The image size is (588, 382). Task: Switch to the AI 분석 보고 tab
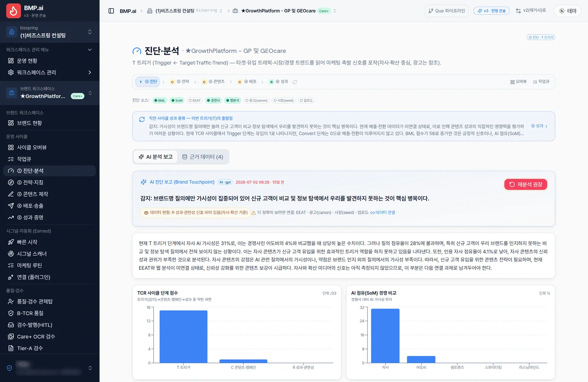(x=155, y=157)
